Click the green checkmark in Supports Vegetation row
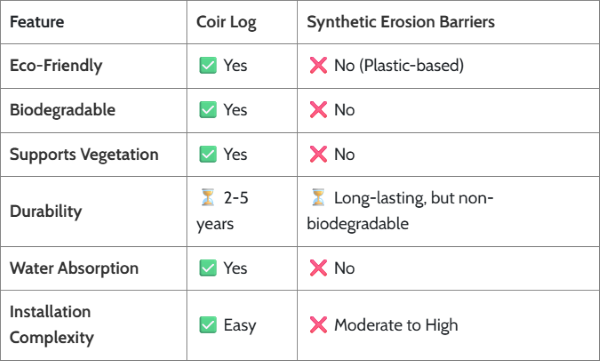The image size is (600, 361). 208,154
